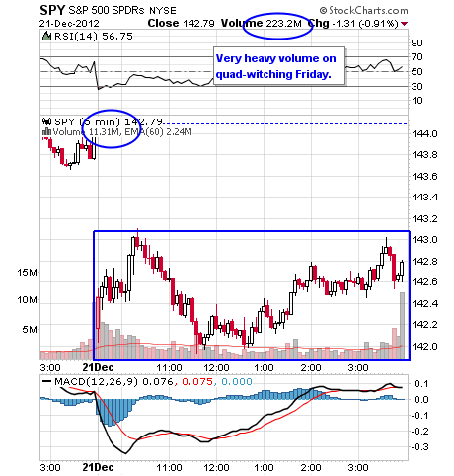Click the volume axis label 5M
454x476 pixels.
pyautogui.click(x=30, y=329)
